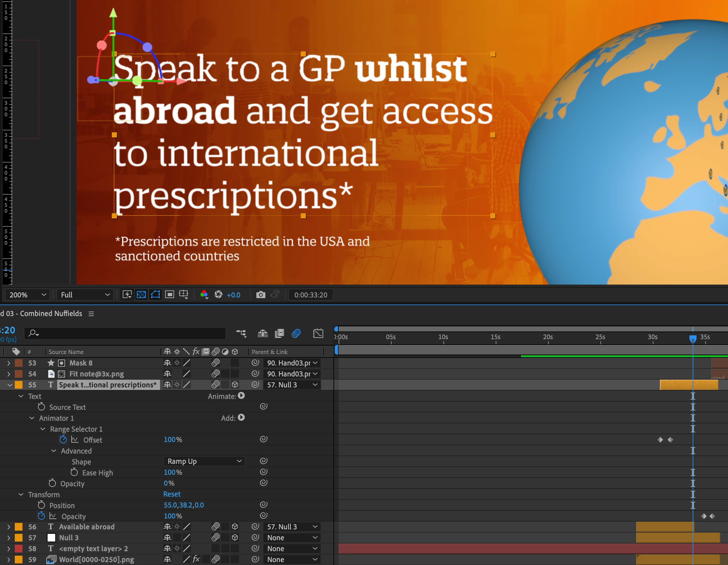
Task: Toggle mask and shape path visibility
Action: [x=155, y=295]
